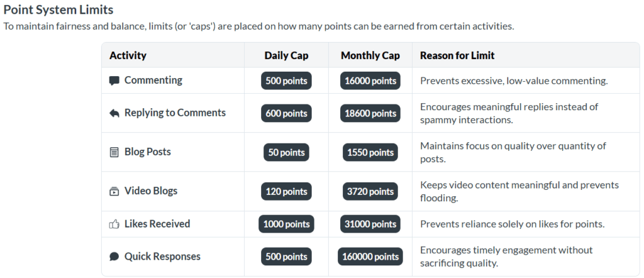Click the Daily Cap column header
Image resolution: width=644 pixels, height=278 pixels.
286,55
